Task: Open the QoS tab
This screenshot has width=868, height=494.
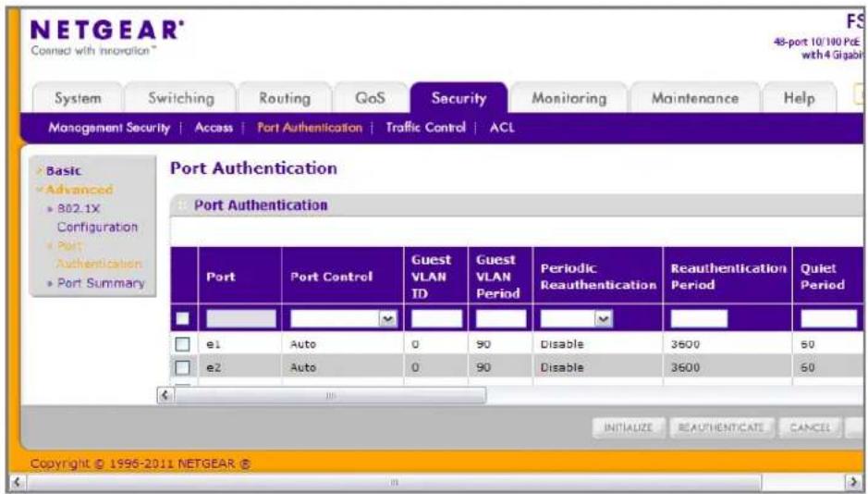Action: pos(370,98)
